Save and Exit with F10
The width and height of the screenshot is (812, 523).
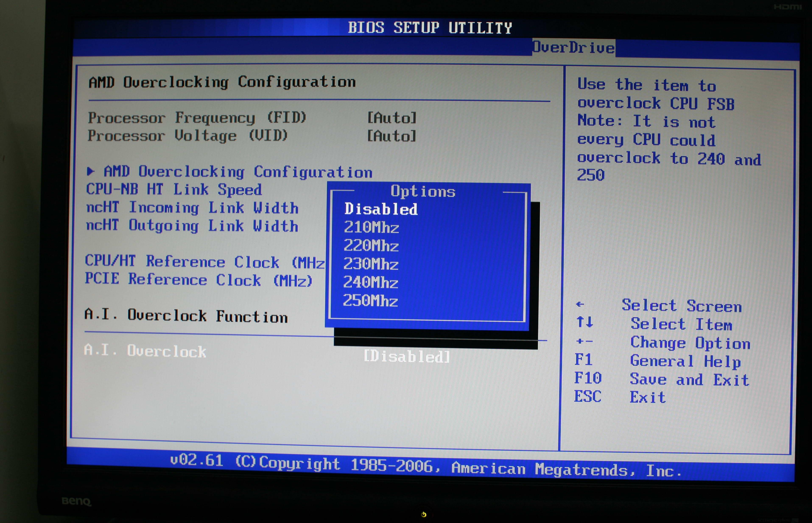pyautogui.click(x=651, y=378)
